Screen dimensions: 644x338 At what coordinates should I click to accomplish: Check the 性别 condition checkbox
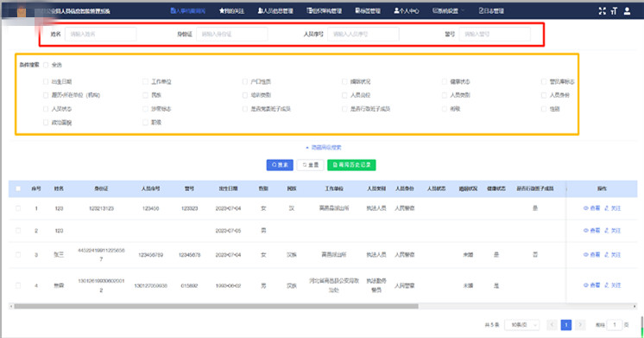click(x=544, y=109)
